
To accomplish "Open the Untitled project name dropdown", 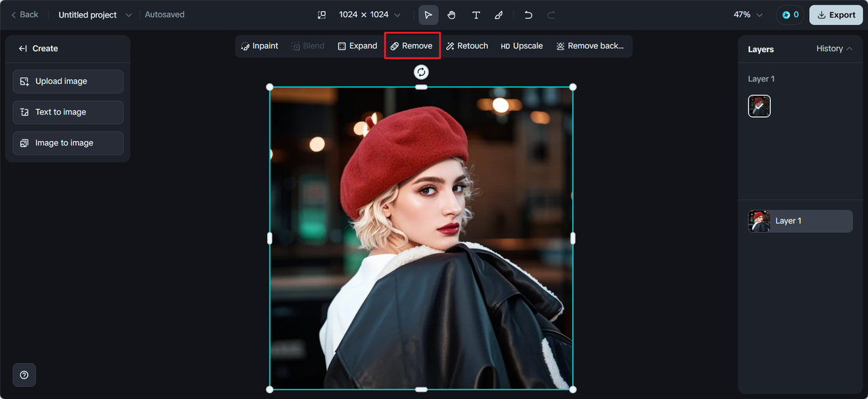I will tap(95, 15).
